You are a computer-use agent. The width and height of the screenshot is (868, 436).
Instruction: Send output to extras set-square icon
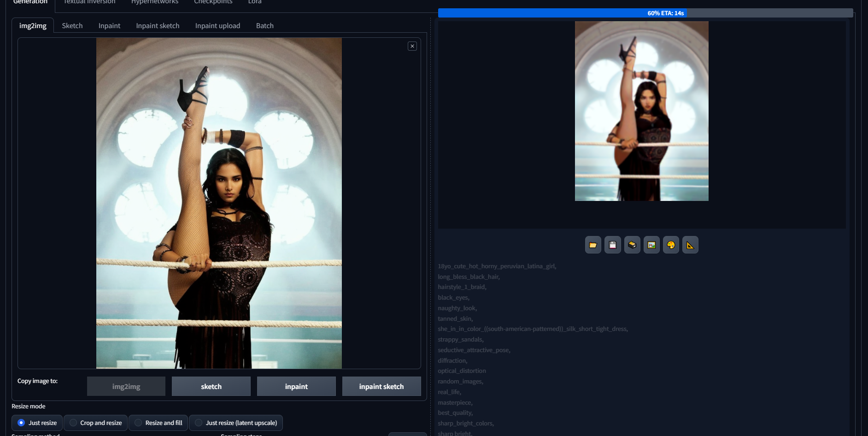tap(690, 245)
